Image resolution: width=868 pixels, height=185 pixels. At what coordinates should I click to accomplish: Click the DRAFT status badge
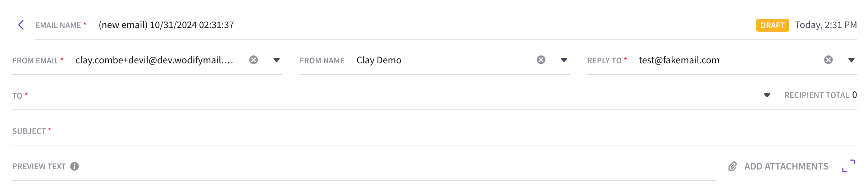773,25
